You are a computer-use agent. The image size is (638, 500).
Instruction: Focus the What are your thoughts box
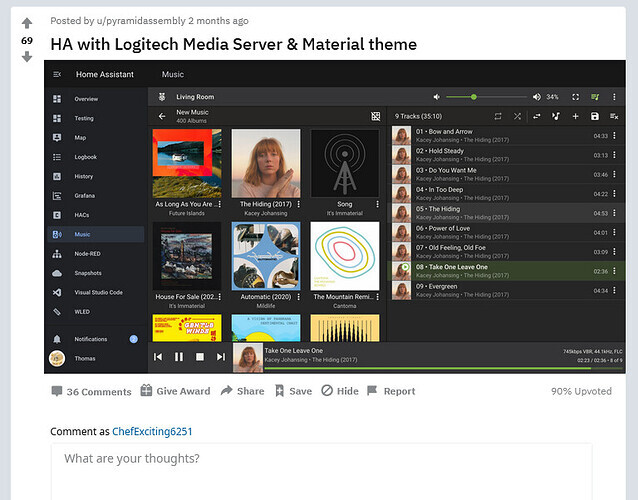click(321, 472)
